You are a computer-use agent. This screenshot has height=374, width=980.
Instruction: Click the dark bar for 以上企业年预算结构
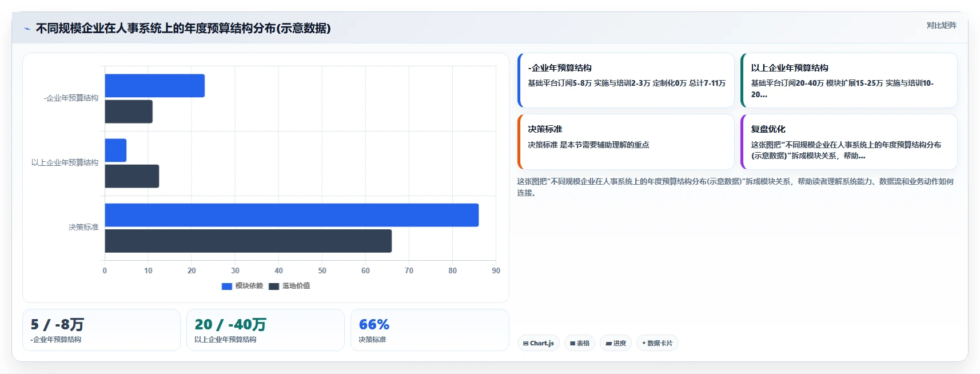pyautogui.click(x=132, y=176)
